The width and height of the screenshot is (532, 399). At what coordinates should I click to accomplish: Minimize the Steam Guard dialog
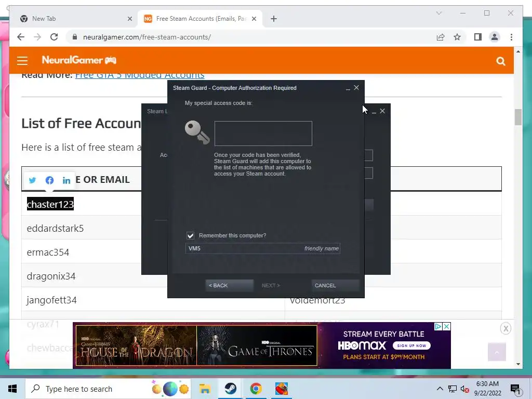point(348,88)
